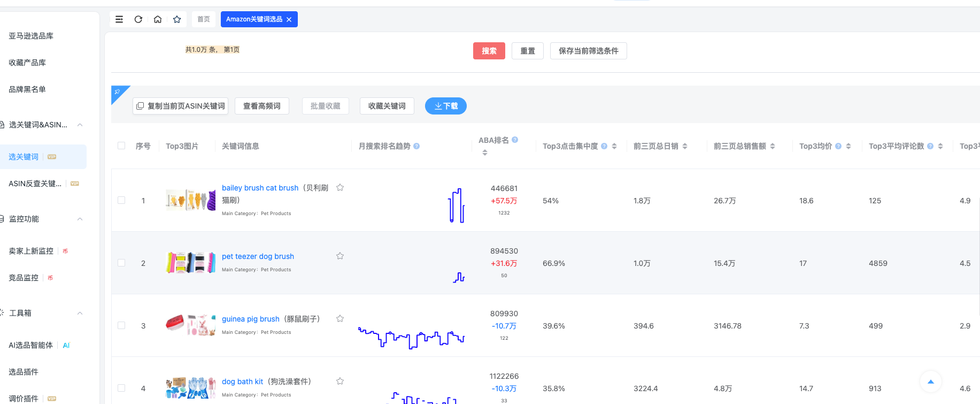Click the VIP badge next to 选关键词
The width and height of the screenshot is (980, 404).
point(52,157)
